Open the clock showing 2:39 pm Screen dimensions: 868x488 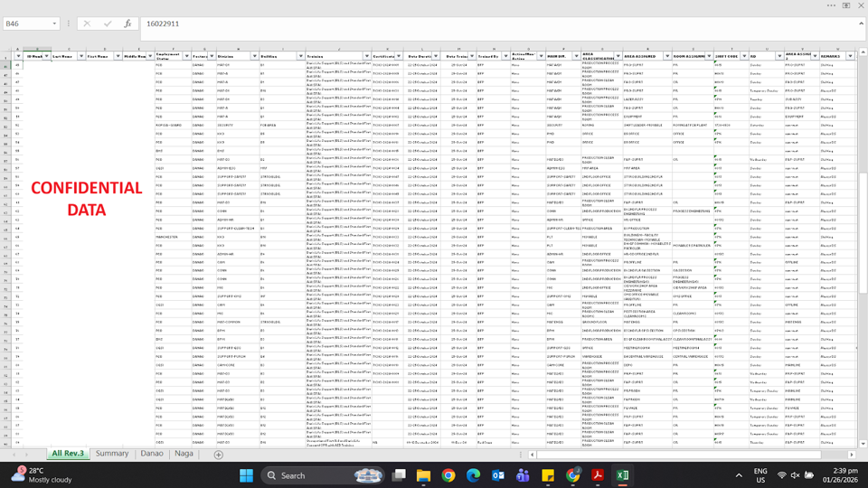[840, 475]
